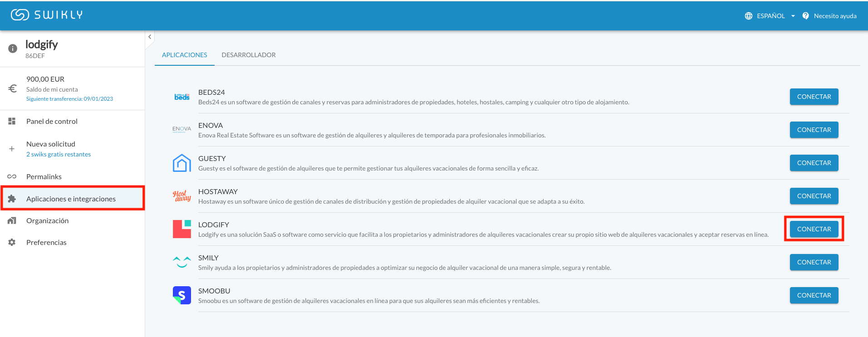The width and height of the screenshot is (868, 337).
Task: Click the Smoobu S logo icon
Action: 182,295
